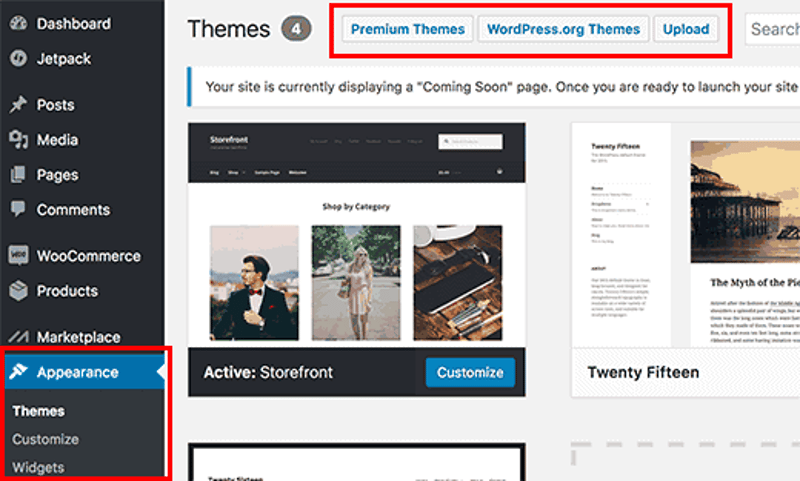
Task: Click the Coming Soon notice text
Action: point(501,87)
